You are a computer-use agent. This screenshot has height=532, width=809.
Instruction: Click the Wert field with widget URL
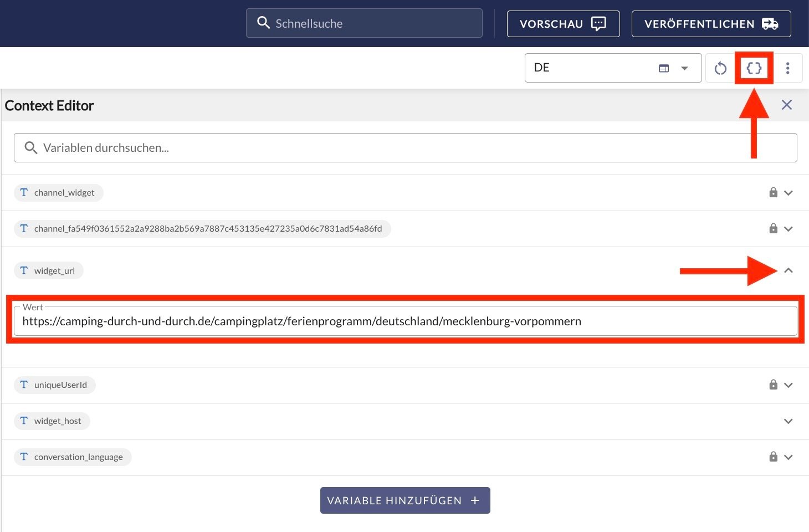(x=405, y=321)
